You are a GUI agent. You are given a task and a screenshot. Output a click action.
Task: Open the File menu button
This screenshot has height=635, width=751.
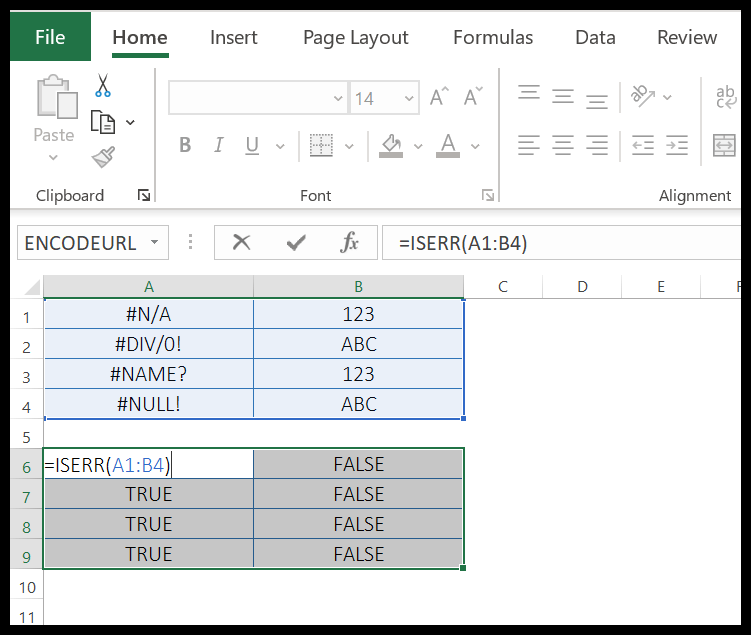(x=50, y=38)
